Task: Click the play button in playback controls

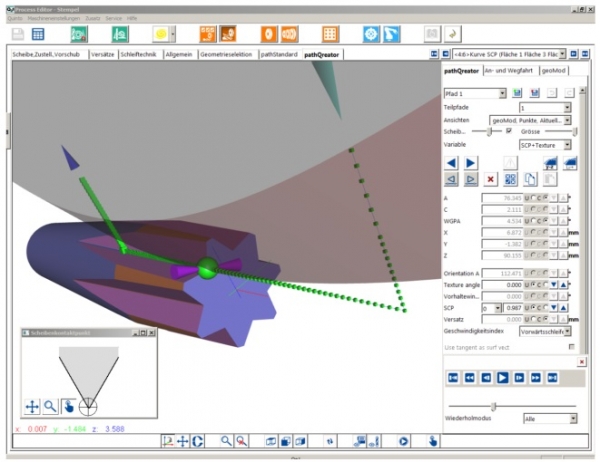Action: [x=503, y=377]
